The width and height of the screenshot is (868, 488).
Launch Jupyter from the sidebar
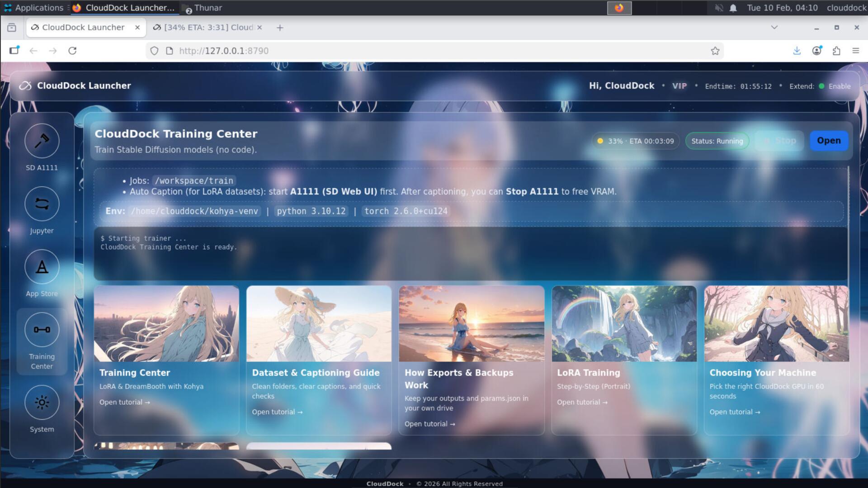[42, 204]
